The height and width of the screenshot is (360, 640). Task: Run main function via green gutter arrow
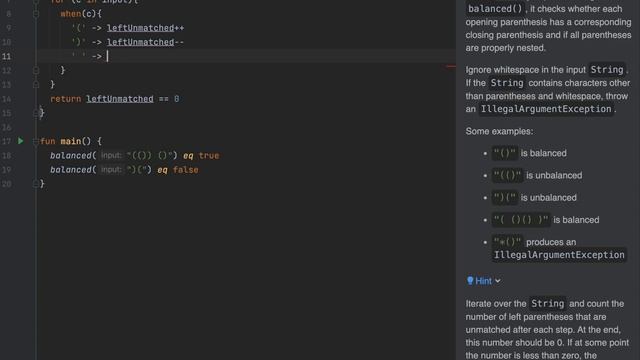pos(20,141)
